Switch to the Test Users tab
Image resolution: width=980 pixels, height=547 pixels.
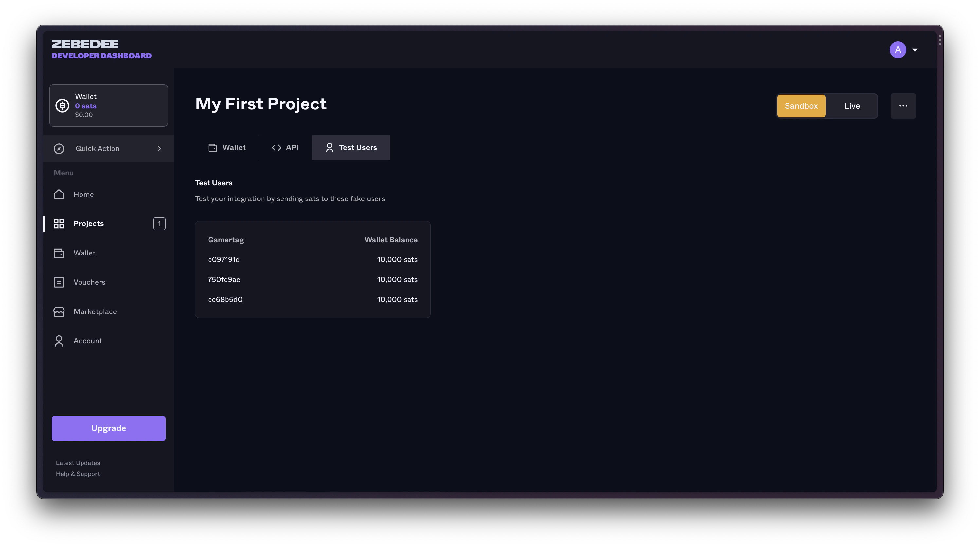point(350,148)
